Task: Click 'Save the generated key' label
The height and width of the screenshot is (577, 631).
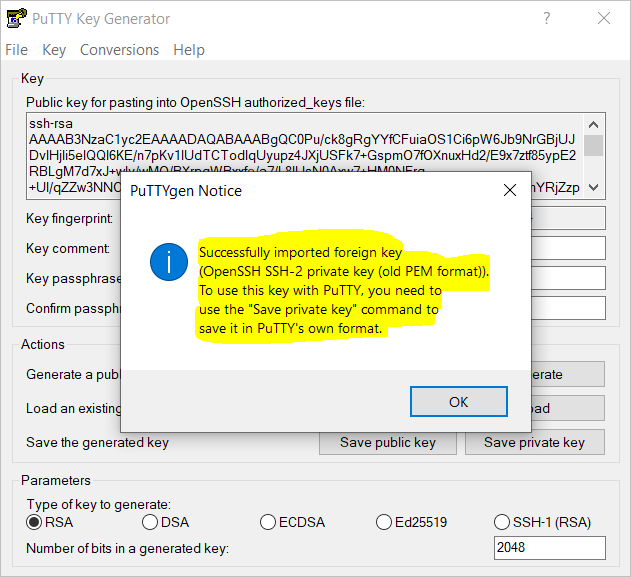Action: (97, 442)
